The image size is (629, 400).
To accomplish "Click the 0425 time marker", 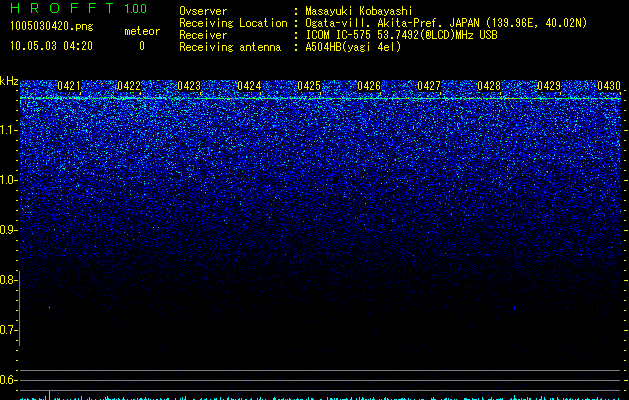I will (309, 86).
